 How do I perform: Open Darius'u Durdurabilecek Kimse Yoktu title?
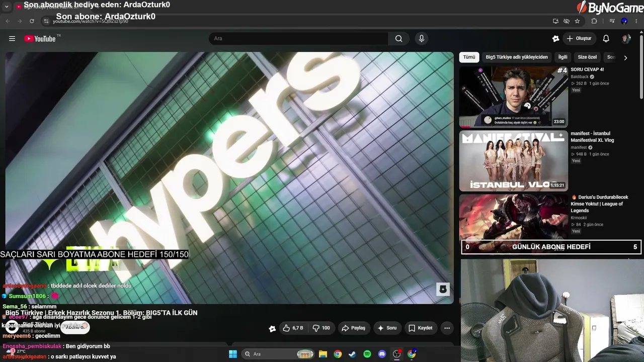[x=599, y=204]
